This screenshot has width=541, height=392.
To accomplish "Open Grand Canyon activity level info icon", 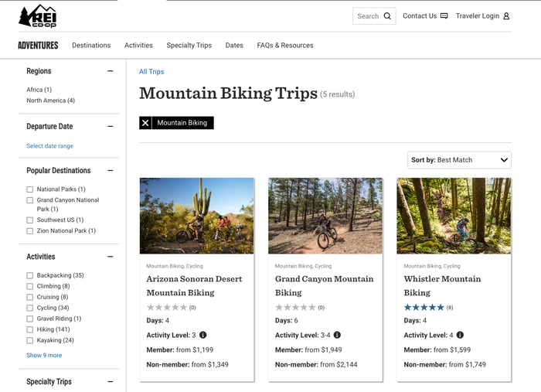I will tap(337, 335).
